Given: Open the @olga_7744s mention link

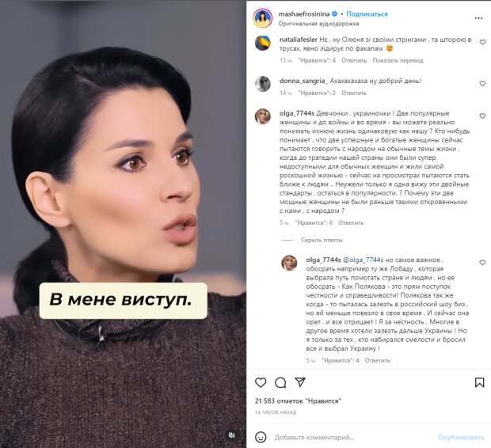Looking at the screenshot, I should [363, 260].
